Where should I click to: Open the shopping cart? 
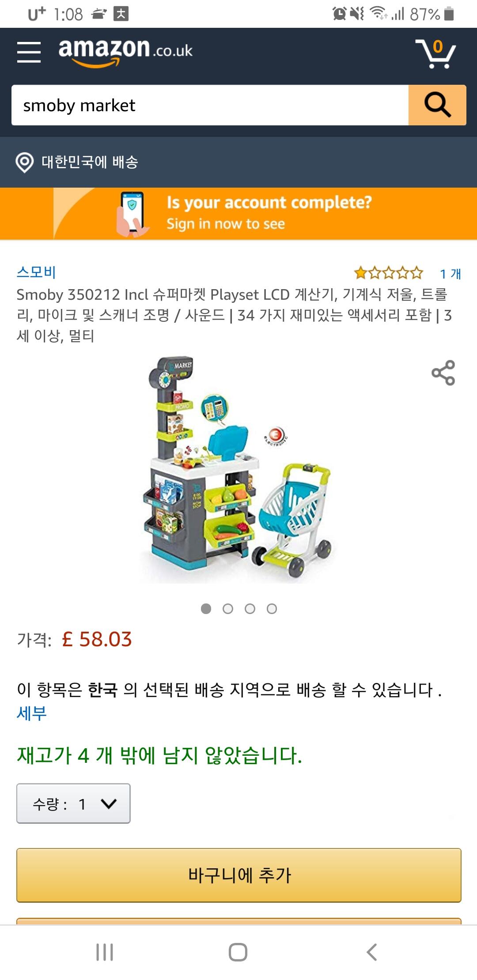coord(436,53)
